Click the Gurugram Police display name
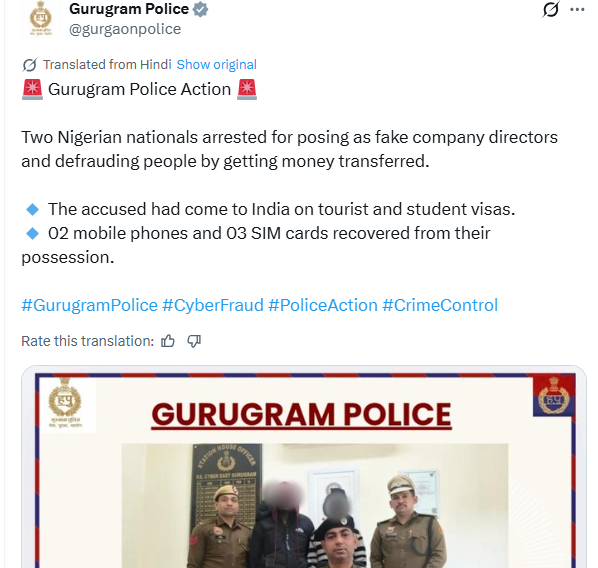 [x=129, y=9]
